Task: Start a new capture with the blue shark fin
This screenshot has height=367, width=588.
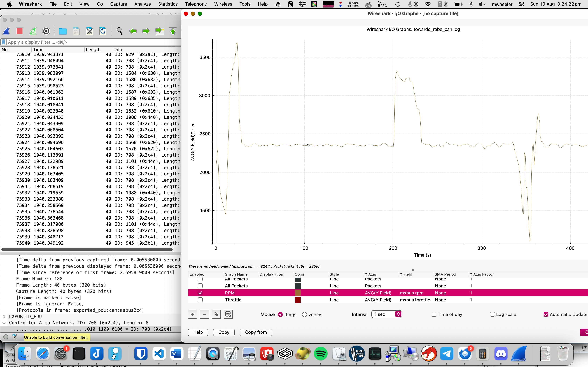Action: click(6, 31)
